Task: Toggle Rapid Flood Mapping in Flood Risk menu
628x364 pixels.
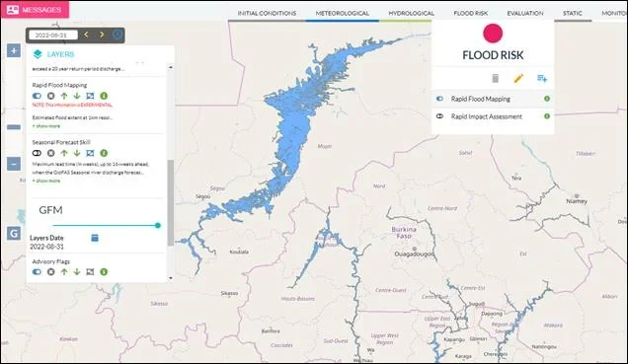Action: coord(439,99)
